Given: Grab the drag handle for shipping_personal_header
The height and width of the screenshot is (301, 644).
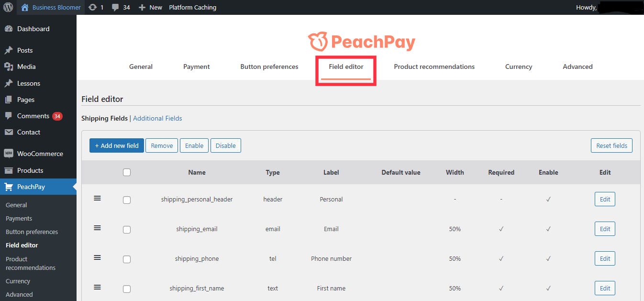Looking at the screenshot, I should (x=97, y=199).
